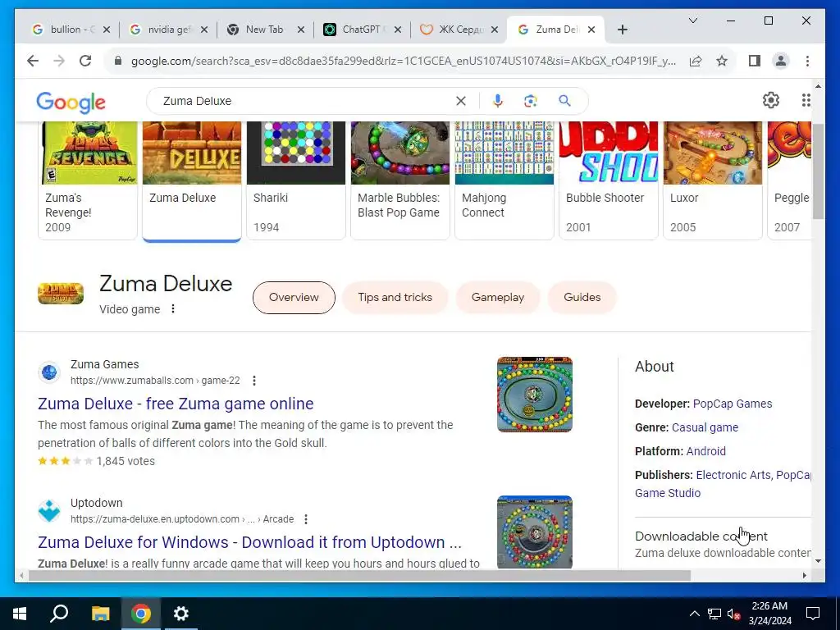
Task: Close the bullion tab
Action: (x=107, y=30)
